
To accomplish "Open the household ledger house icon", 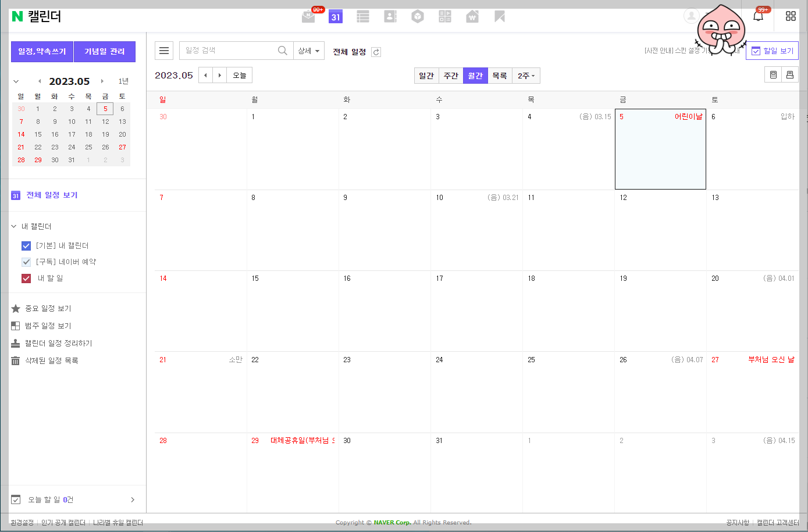I will [472, 16].
